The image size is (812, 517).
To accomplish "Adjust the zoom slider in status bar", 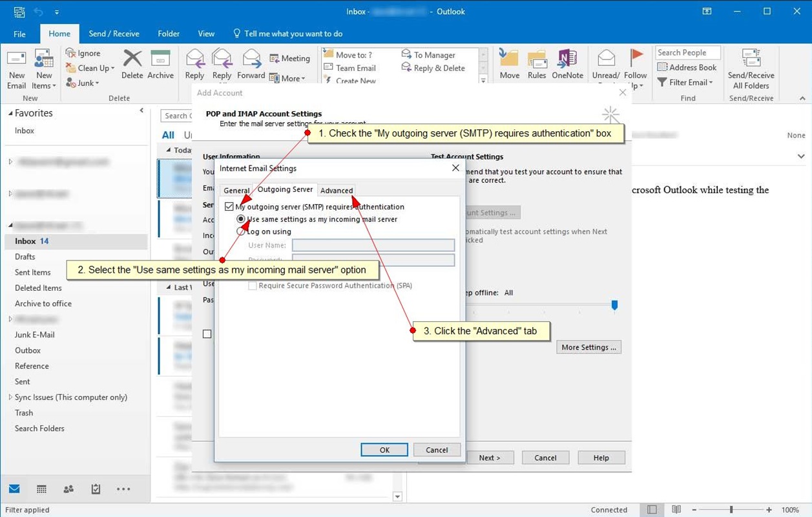I will (731, 510).
